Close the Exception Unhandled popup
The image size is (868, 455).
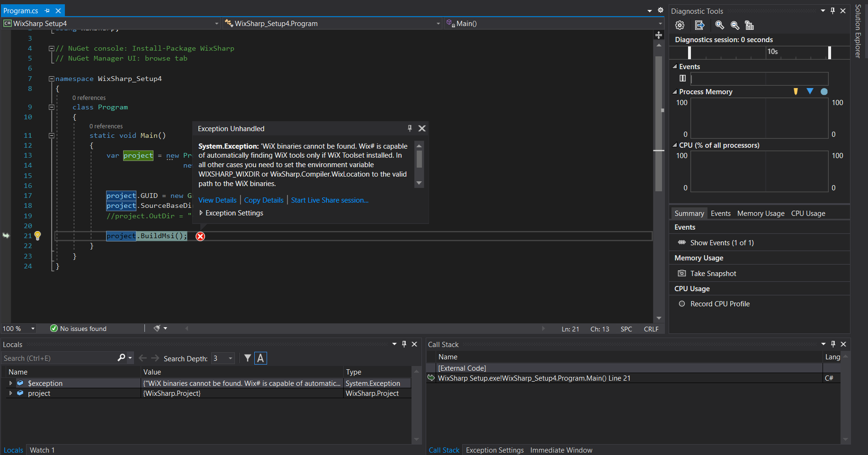pyautogui.click(x=422, y=128)
